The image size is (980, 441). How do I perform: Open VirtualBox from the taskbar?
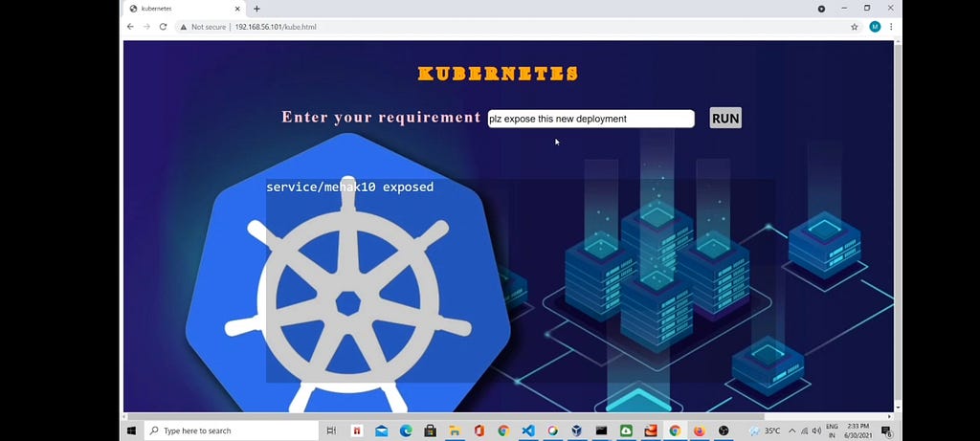point(577,430)
